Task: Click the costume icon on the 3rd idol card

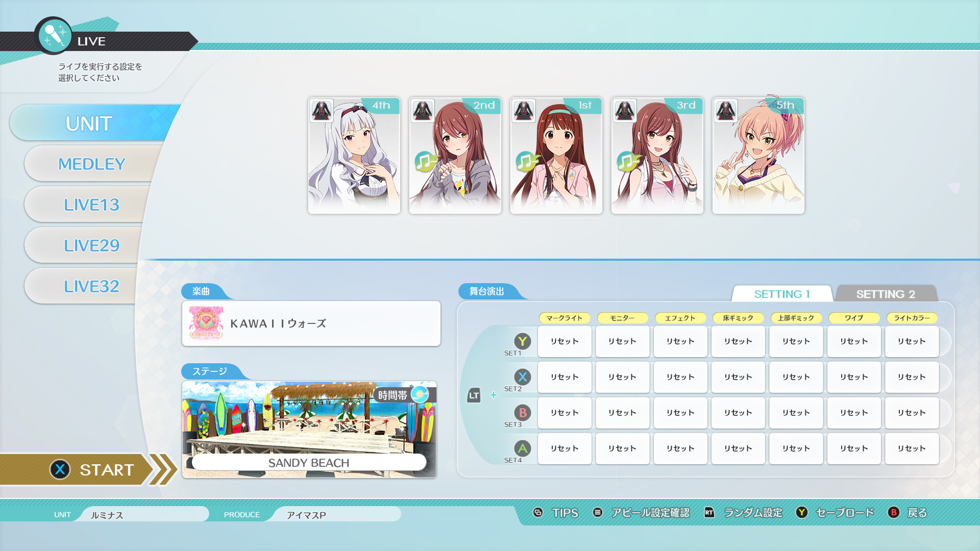Action: (625, 111)
